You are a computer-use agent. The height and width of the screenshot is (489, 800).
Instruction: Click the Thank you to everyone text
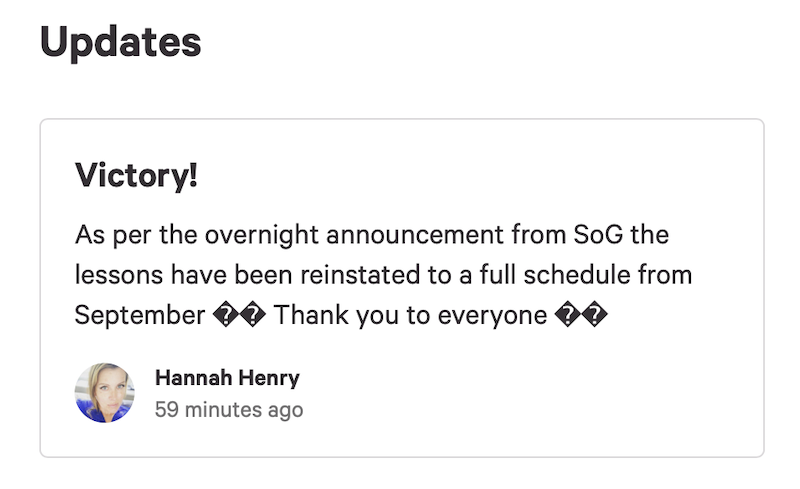[x=411, y=315]
